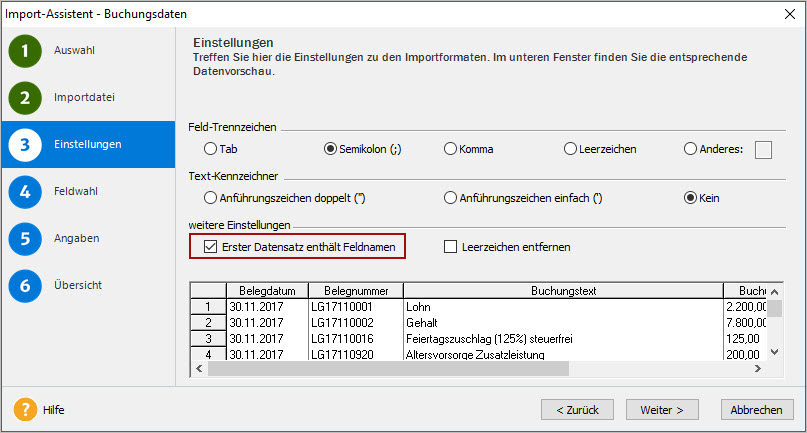The image size is (807, 433).
Task: Choose Komma as field separator
Action: point(450,149)
